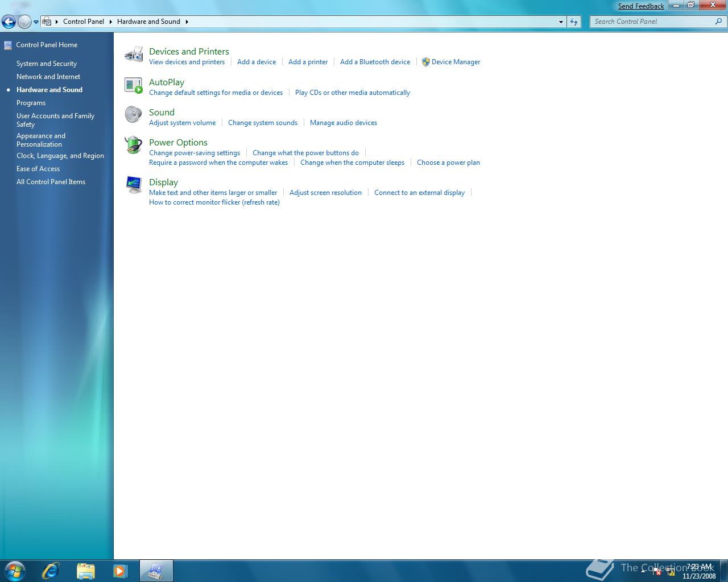Open Devices and Printers heading

[x=189, y=51]
